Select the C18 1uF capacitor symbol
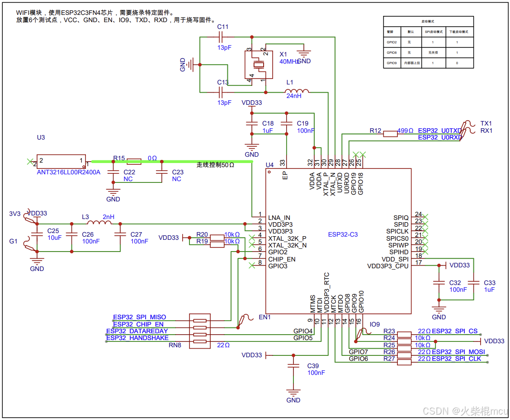The image size is (510, 420). (252, 123)
